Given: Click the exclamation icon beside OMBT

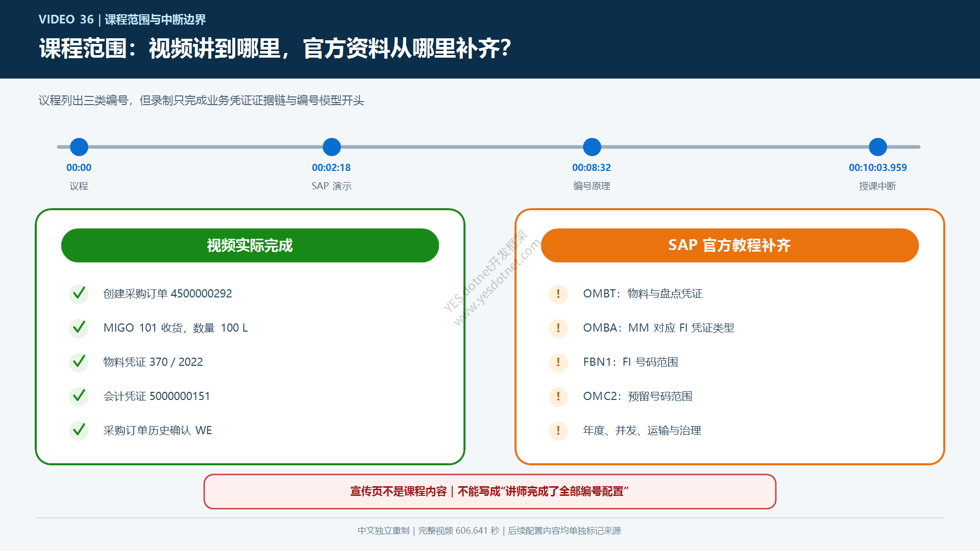Looking at the screenshot, I should [x=558, y=294].
